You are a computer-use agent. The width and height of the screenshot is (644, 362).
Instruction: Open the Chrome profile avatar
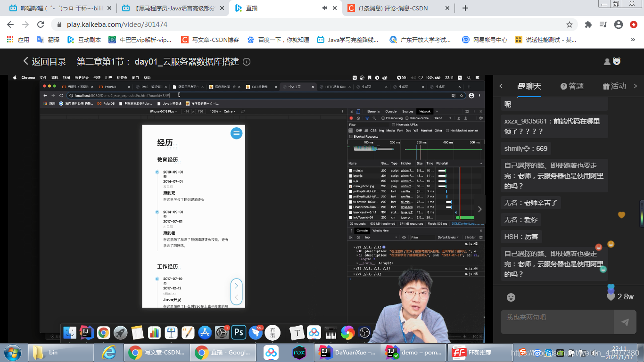(619, 25)
